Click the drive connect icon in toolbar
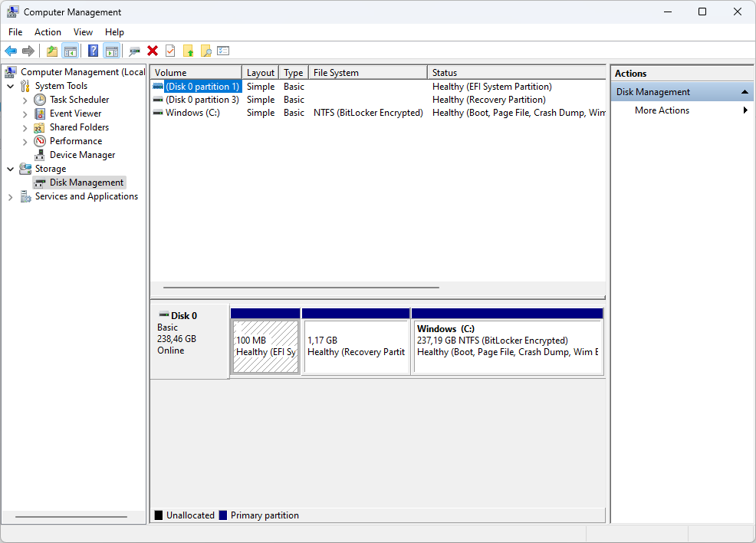Screen dimensions: 756x543 pos(135,51)
